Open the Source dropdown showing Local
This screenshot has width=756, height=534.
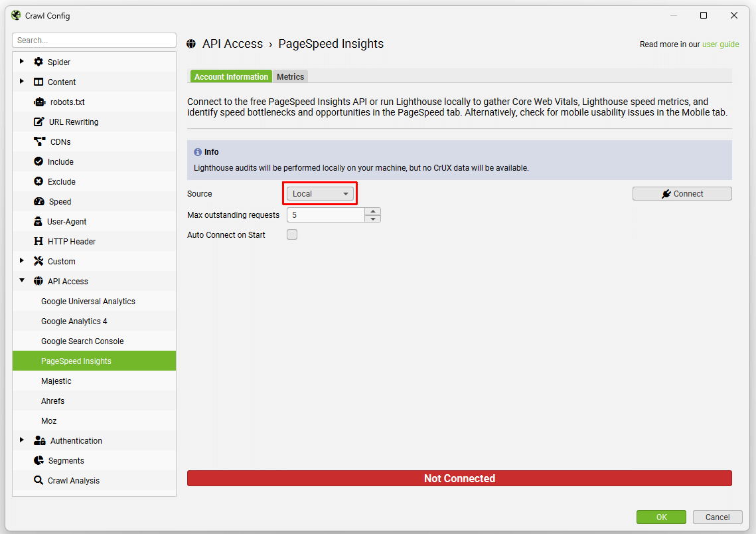(319, 193)
